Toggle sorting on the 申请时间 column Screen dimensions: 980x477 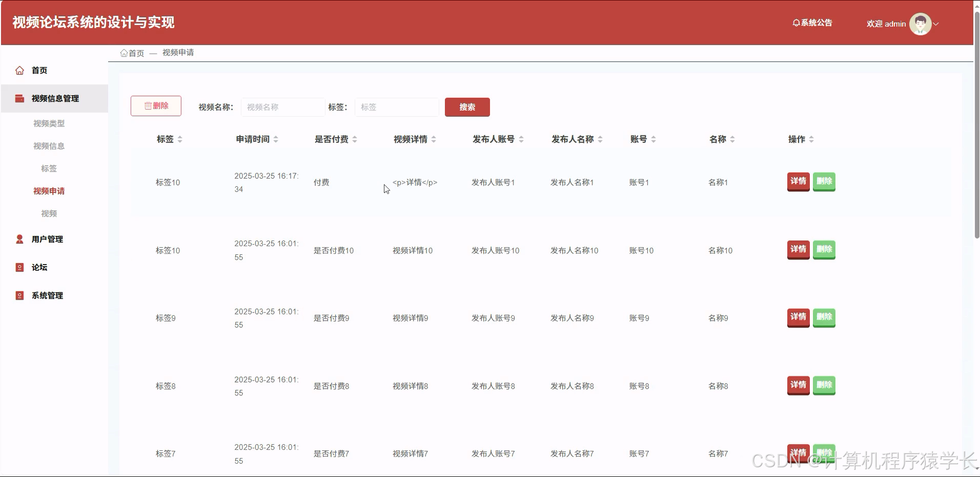[x=276, y=139]
